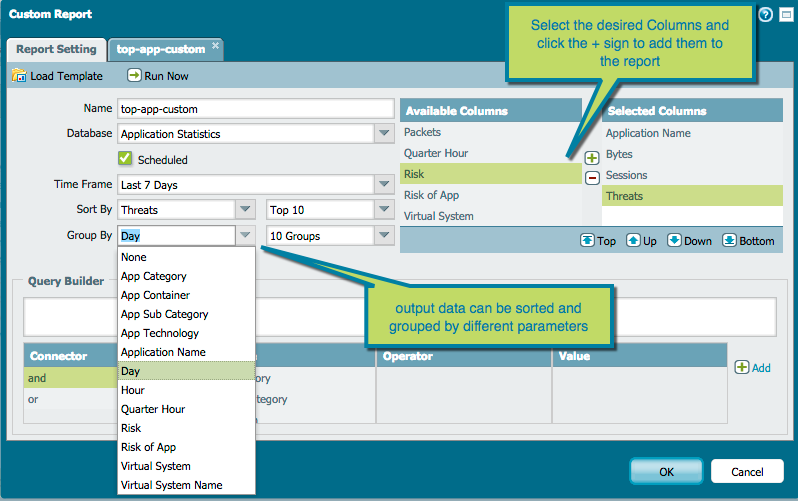Screen dimensions: 798x501
Task: Open the Database dropdown arrow
Action: (384, 133)
